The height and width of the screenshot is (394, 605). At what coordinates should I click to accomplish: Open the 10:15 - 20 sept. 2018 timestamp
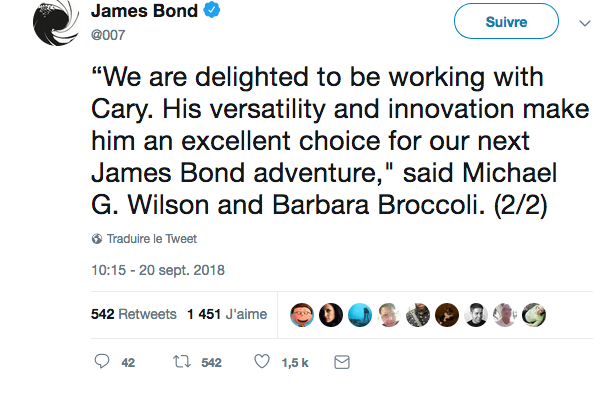click(x=158, y=270)
